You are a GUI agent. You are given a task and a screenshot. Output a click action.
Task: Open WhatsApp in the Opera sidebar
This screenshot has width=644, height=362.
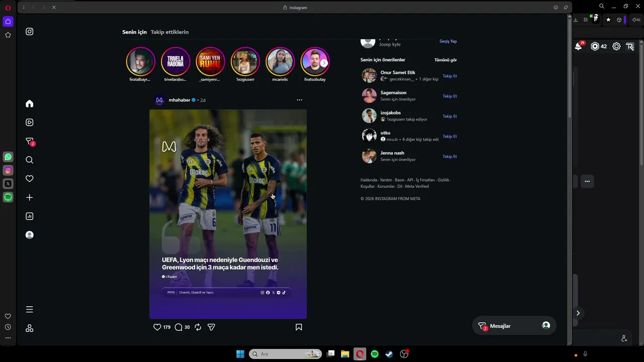click(x=8, y=157)
